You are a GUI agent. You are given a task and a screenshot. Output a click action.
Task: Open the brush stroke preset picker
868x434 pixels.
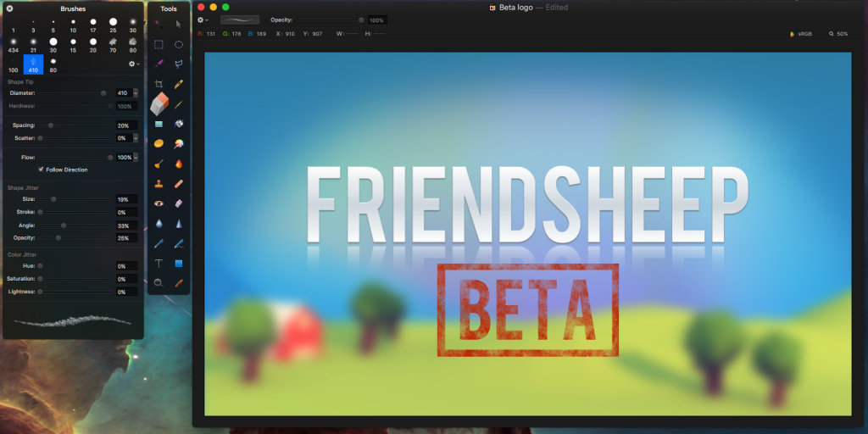tap(240, 20)
